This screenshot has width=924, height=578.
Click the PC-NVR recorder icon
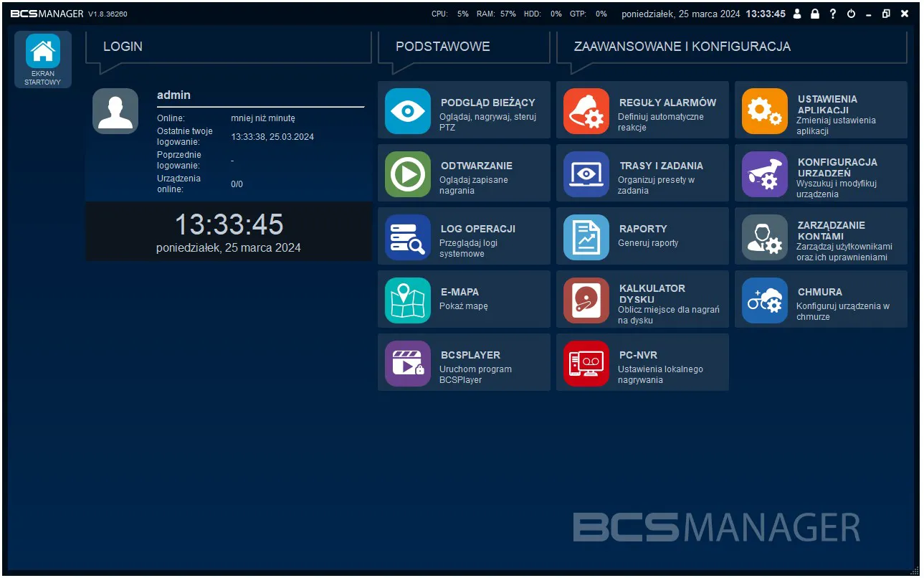click(586, 364)
